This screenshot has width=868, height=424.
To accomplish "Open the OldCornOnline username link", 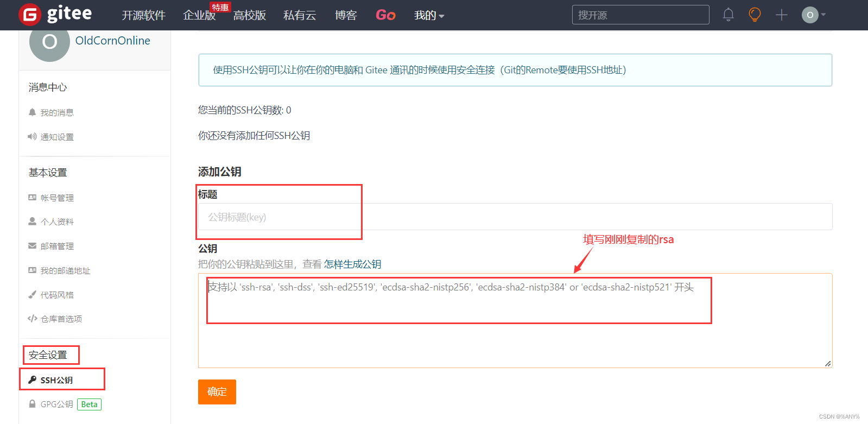I will click(112, 41).
